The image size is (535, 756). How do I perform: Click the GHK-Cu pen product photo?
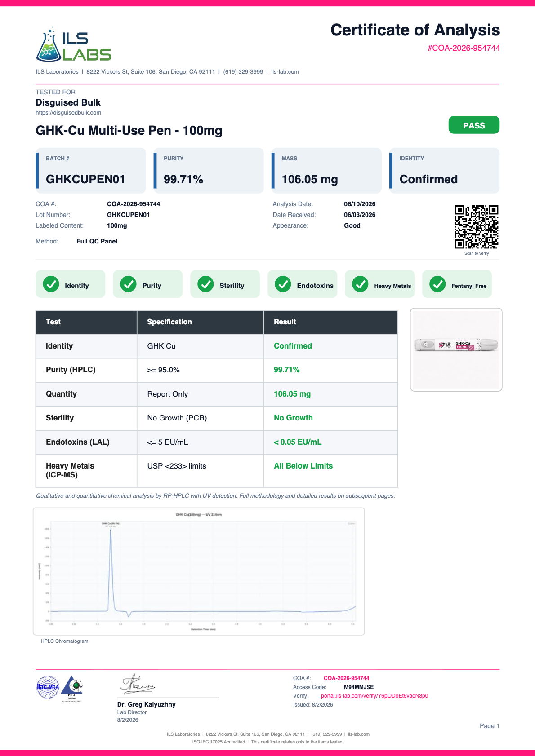[456, 349]
